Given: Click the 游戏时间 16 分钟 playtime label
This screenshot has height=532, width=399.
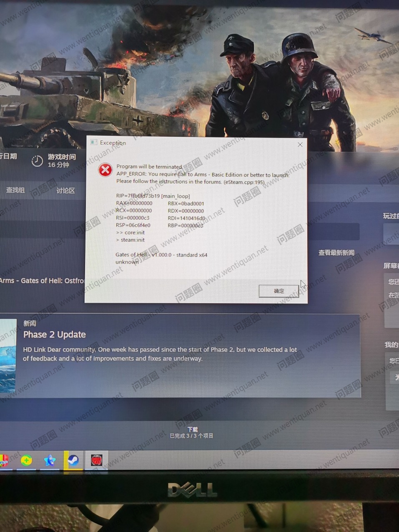Looking at the screenshot, I should (x=62, y=161).
